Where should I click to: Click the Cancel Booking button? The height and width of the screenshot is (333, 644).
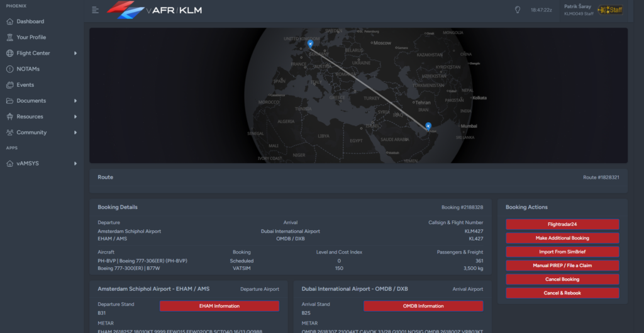[562, 279]
